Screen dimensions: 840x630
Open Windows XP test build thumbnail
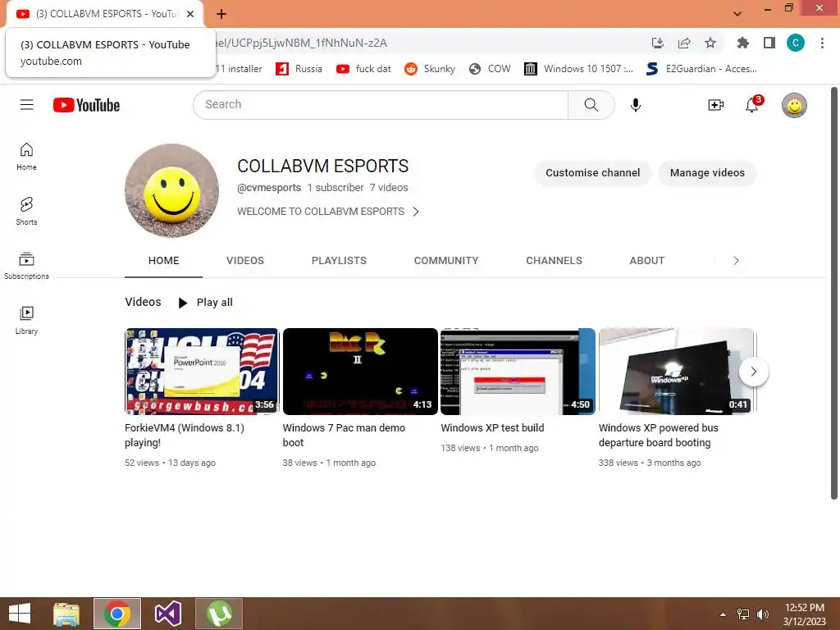[518, 372]
